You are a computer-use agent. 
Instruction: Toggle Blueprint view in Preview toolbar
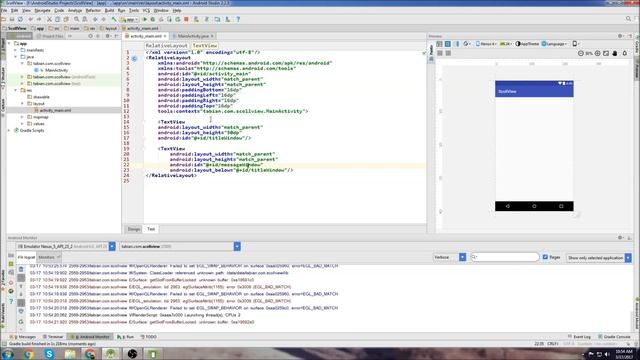click(448, 44)
